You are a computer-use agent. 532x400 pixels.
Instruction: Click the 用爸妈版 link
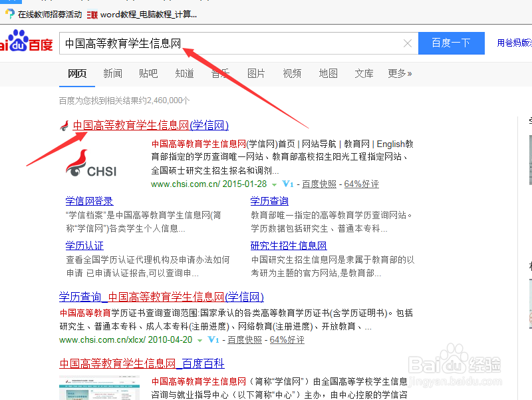(514, 43)
